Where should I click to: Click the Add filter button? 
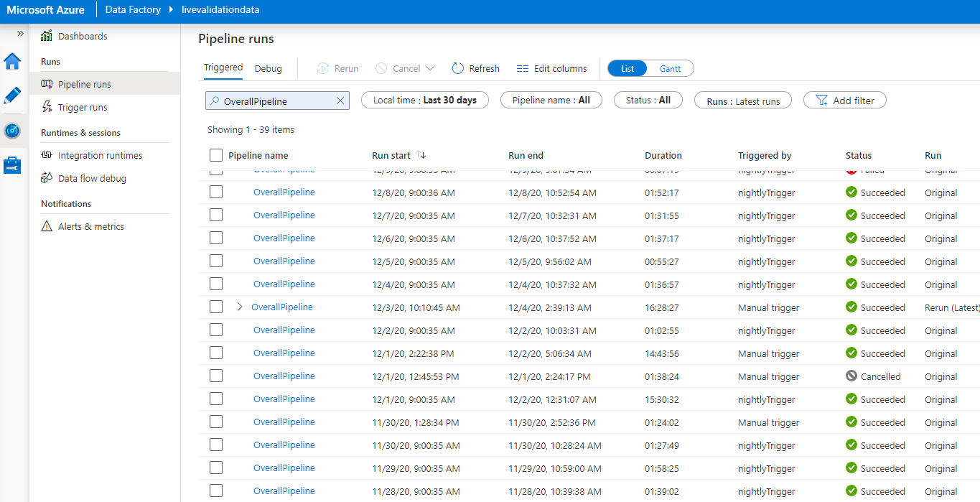point(844,101)
